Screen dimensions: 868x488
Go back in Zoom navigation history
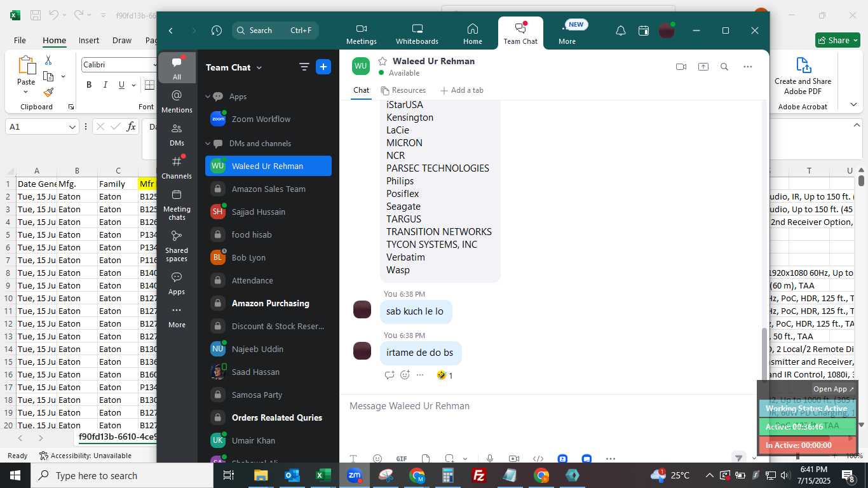170,30
